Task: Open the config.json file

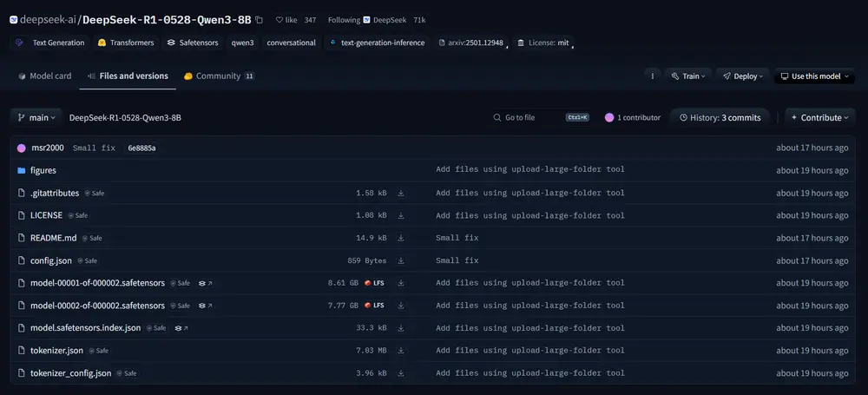Action: [51, 260]
